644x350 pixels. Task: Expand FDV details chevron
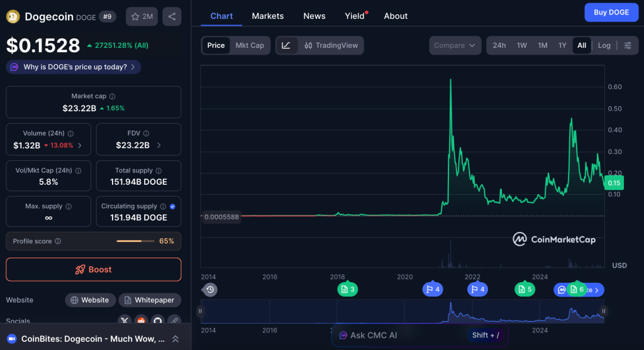[158, 145]
